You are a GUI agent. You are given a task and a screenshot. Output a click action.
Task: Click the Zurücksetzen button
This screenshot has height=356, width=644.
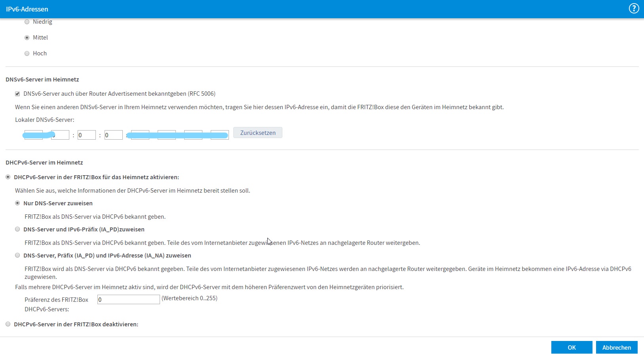[258, 133]
